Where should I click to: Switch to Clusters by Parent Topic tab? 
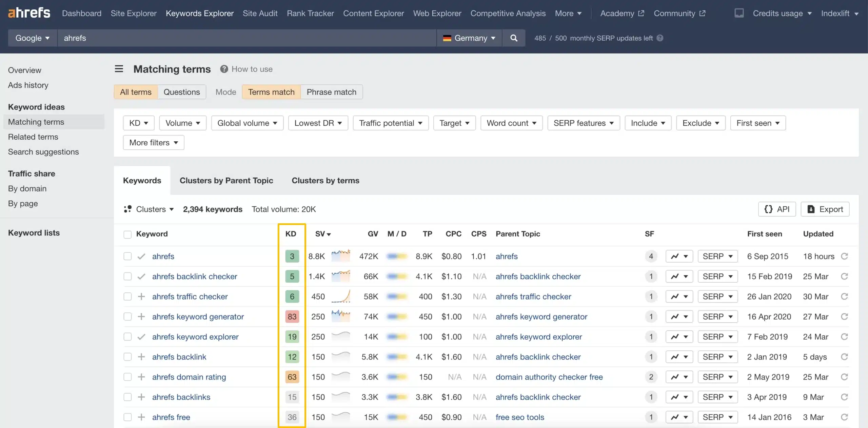pyautogui.click(x=226, y=181)
